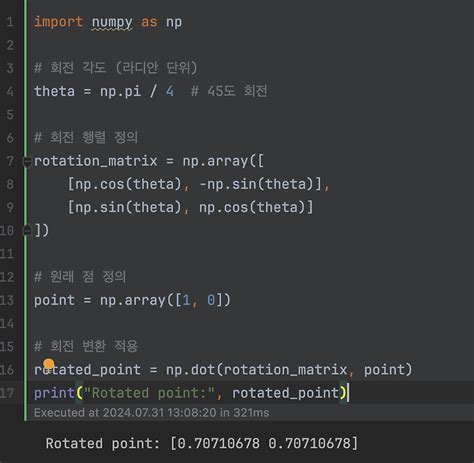Click line number 4 in the gutter

tap(10, 92)
